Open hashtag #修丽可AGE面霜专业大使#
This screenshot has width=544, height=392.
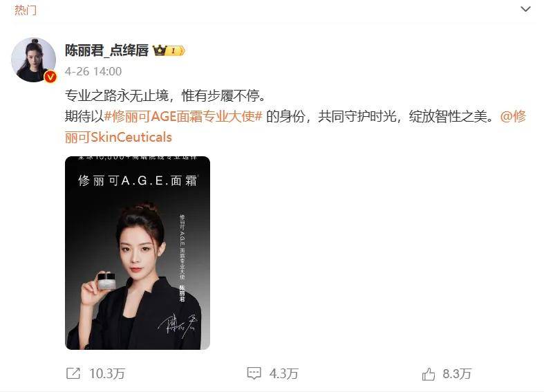(x=183, y=117)
